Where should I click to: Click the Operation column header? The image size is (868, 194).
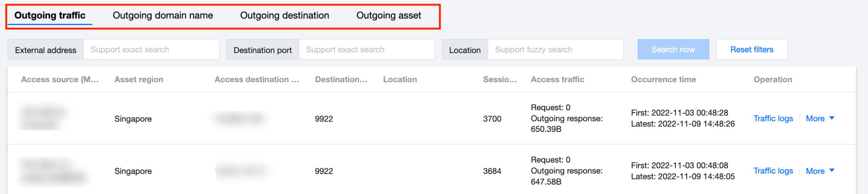(773, 79)
